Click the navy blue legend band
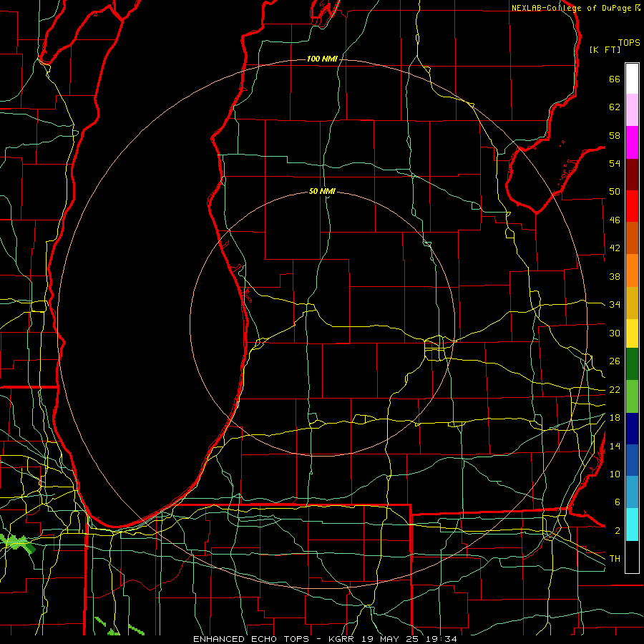Screen dimensions: 644x644 point(632,429)
